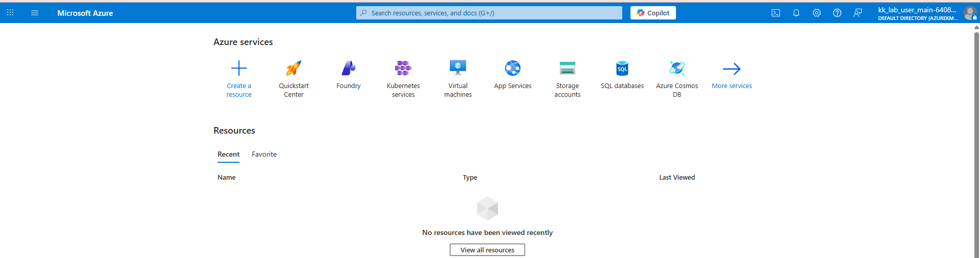Select the Recent resources tab
This screenshot has width=980, height=258.
(x=228, y=154)
